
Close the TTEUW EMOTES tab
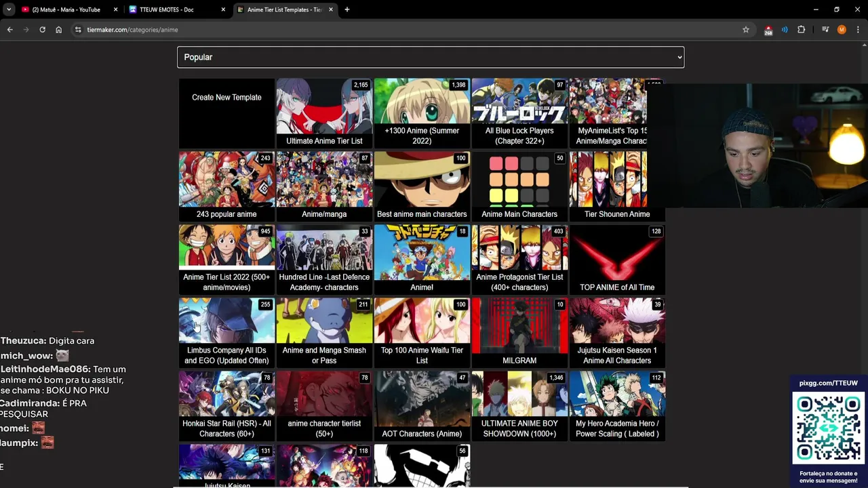click(223, 9)
